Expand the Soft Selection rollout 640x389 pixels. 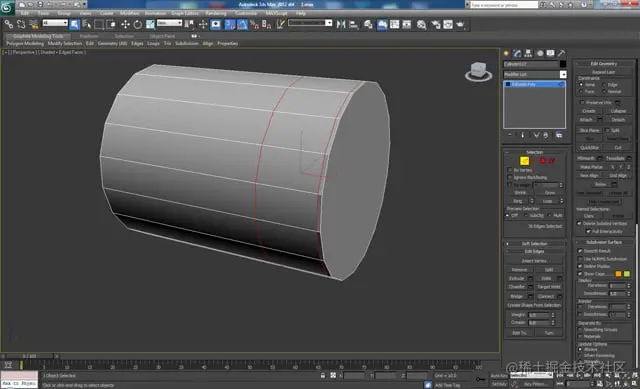tap(534, 244)
